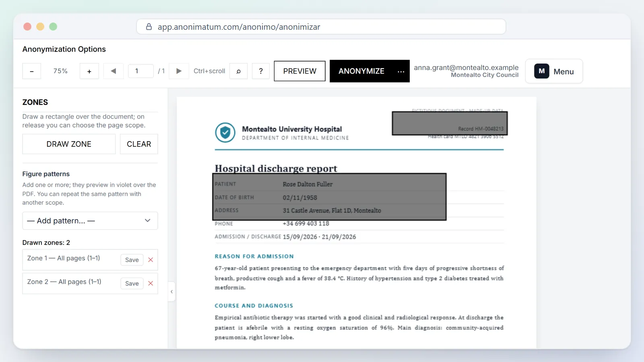
Task: Open the search magnifier tool
Action: 239,71
